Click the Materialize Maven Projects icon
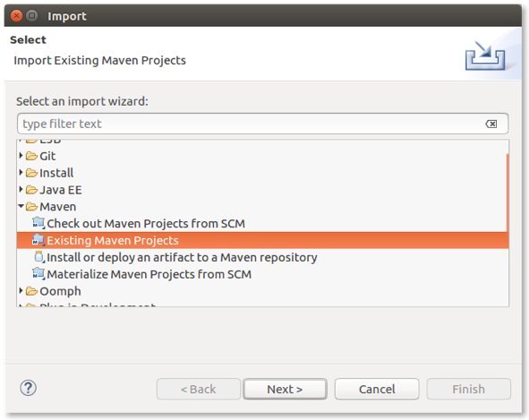 (38, 274)
